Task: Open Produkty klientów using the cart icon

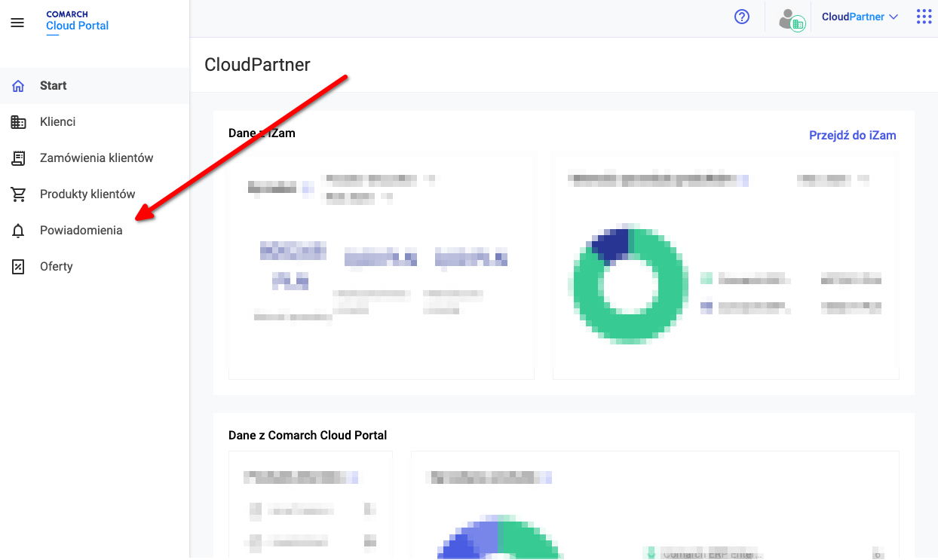Action: coord(19,194)
